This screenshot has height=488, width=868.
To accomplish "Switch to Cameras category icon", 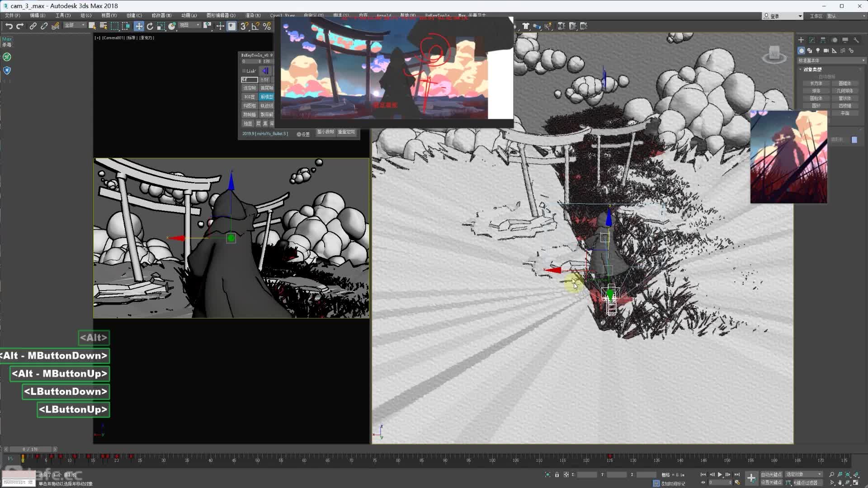I will 826,51.
